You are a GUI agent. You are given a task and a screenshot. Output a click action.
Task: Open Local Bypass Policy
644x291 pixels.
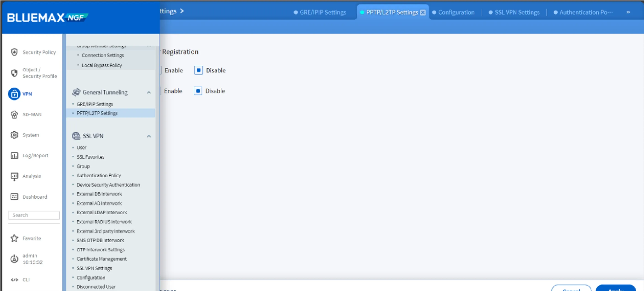click(102, 66)
